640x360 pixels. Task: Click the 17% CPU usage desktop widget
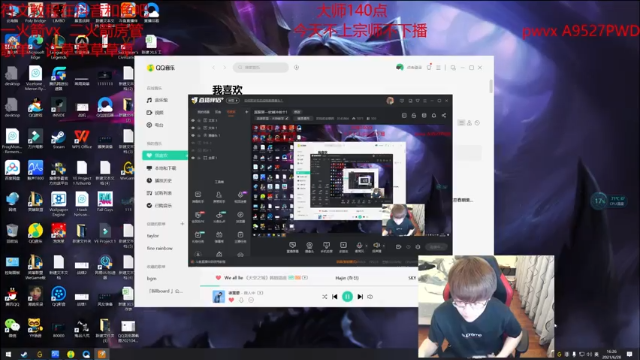point(608,201)
